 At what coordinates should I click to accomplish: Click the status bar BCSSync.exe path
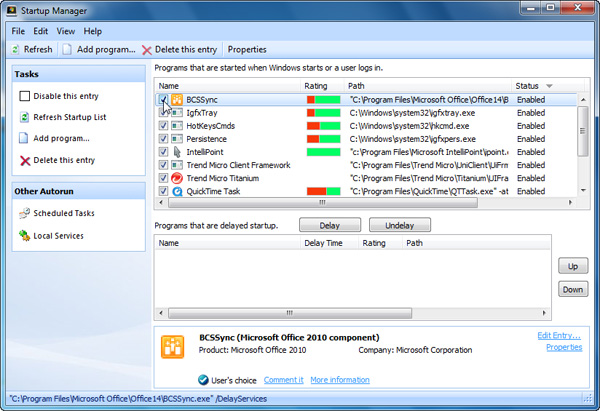pyautogui.click(x=138, y=399)
